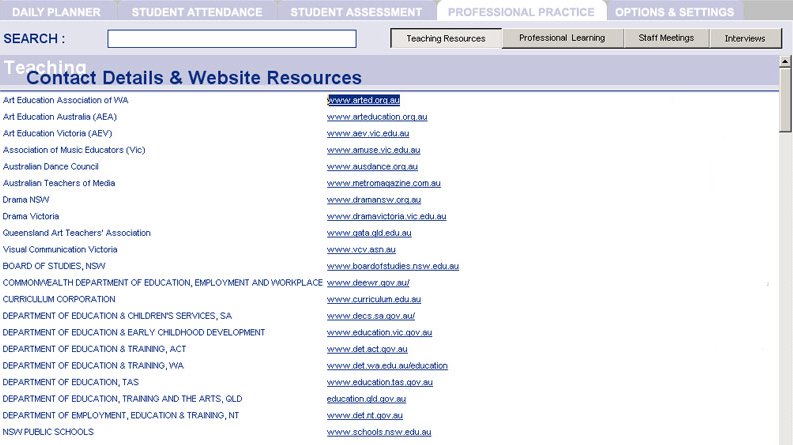Screen dimensions: 793x445
Task: Visit www.aev.vic.edu.au link
Action: pos(368,134)
